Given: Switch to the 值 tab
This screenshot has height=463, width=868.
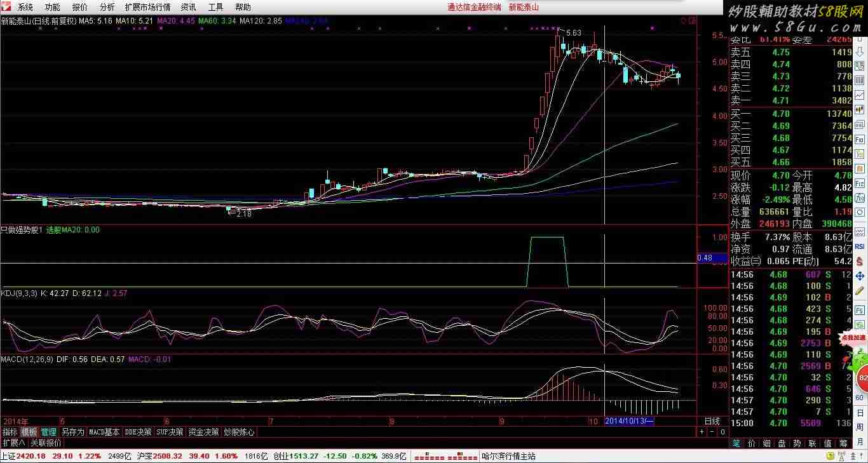Looking at the screenshot, I should [828, 443].
